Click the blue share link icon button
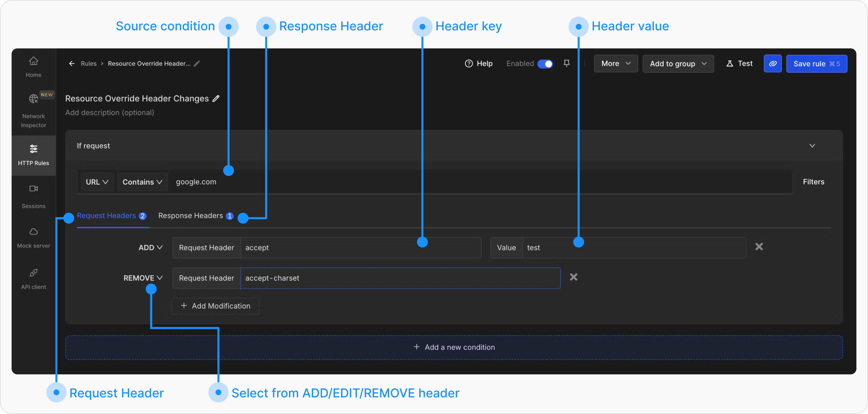The width and height of the screenshot is (868, 414). point(773,64)
